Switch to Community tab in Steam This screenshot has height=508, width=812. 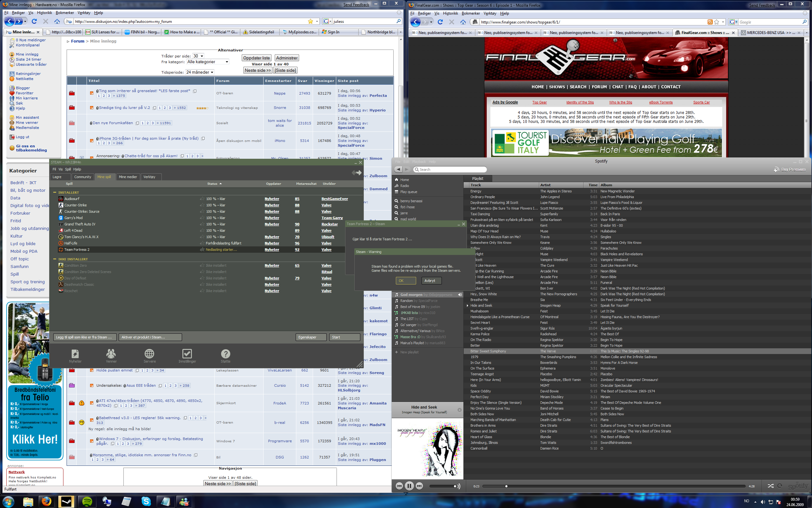82,177
